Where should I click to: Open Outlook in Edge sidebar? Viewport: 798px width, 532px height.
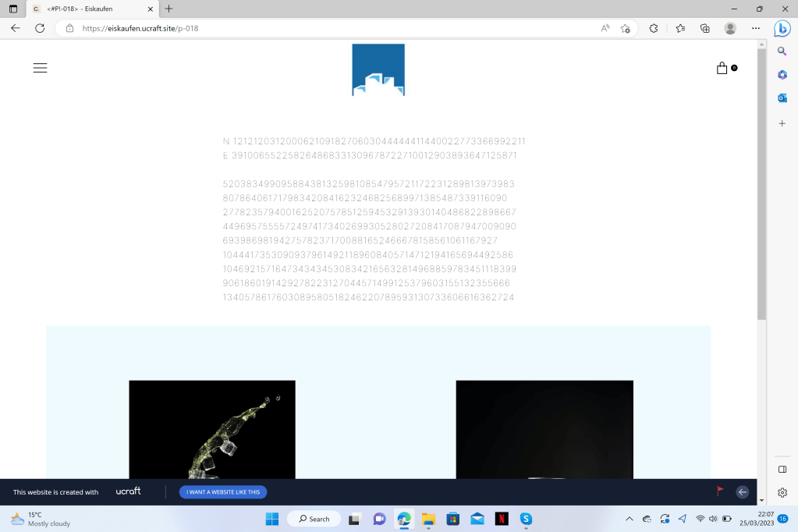coord(782,98)
